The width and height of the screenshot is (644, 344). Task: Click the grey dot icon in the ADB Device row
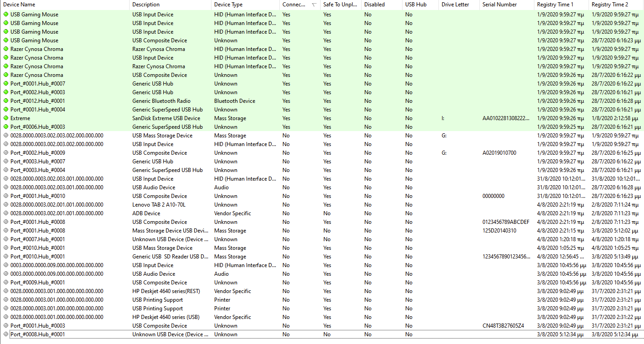[6, 213]
